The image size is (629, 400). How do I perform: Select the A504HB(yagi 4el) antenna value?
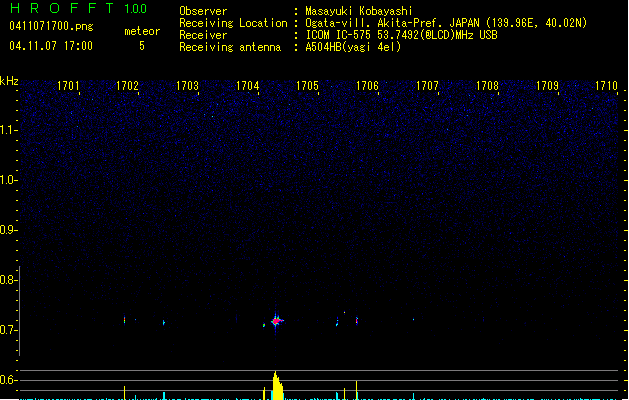click(353, 47)
